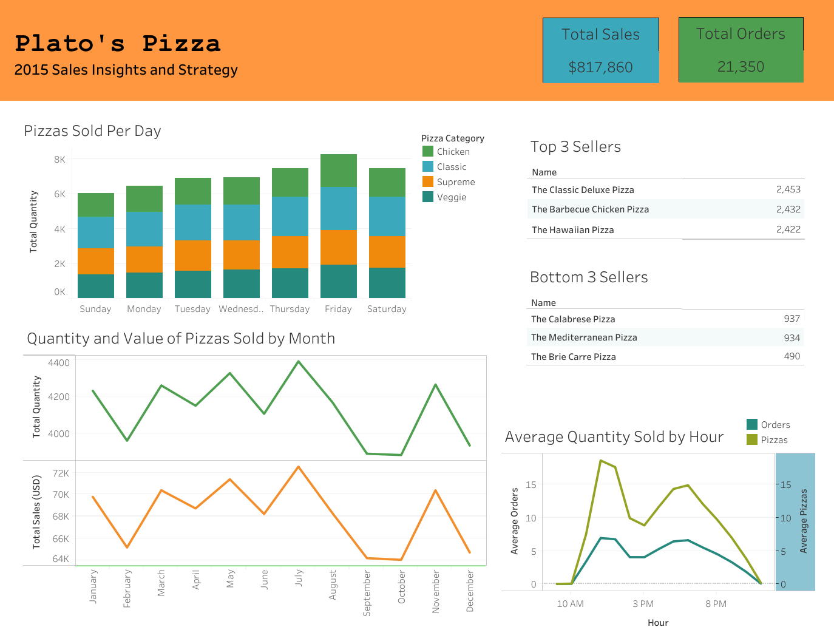Select the Sunday bar's Veggie segment
Image resolution: width=834 pixels, height=644 pixels.
(96, 286)
